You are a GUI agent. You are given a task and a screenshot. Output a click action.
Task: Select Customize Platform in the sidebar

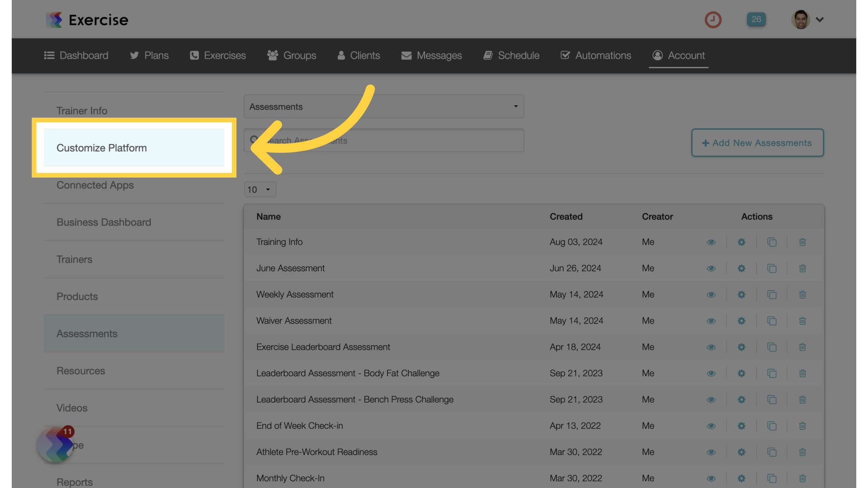(134, 148)
